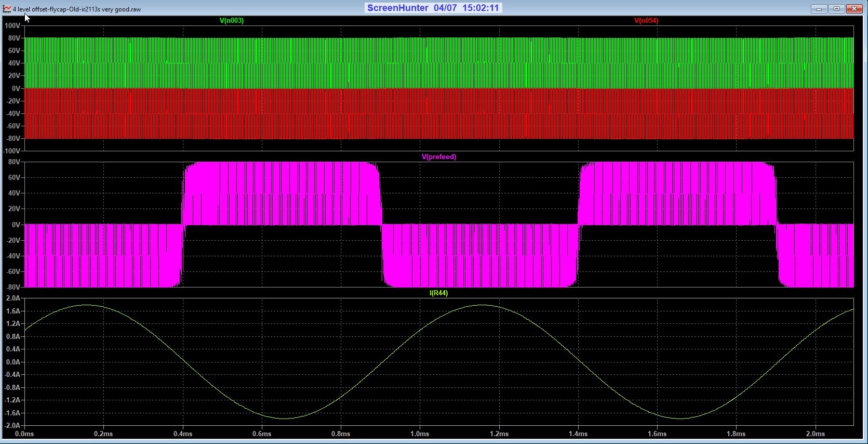Click the 80V label on the V(prefeed) axis
Screen dimensions: 868x444
pos(14,162)
